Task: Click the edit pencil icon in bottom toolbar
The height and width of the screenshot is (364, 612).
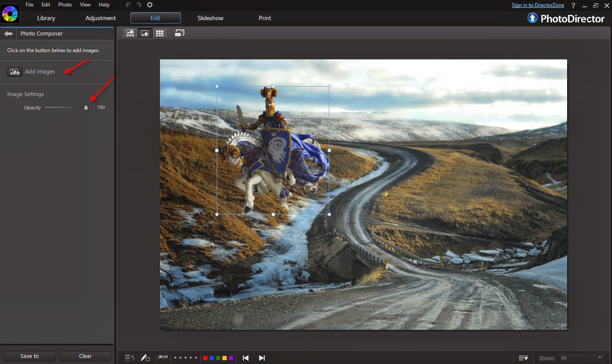Action: (x=145, y=358)
